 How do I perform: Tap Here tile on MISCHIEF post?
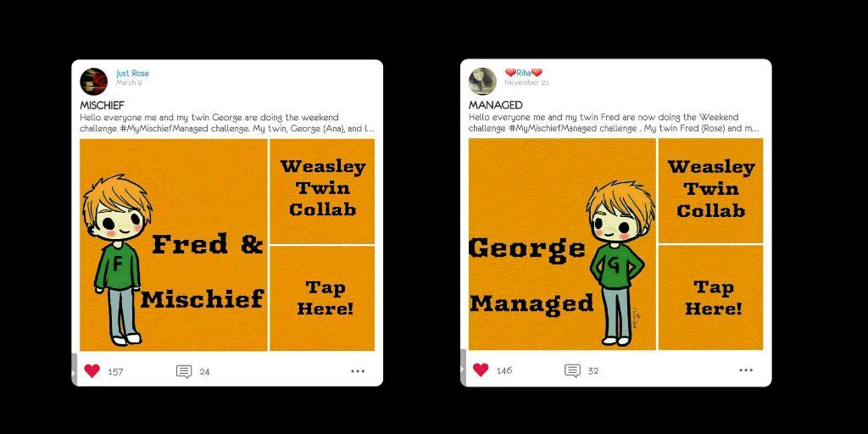tap(322, 298)
